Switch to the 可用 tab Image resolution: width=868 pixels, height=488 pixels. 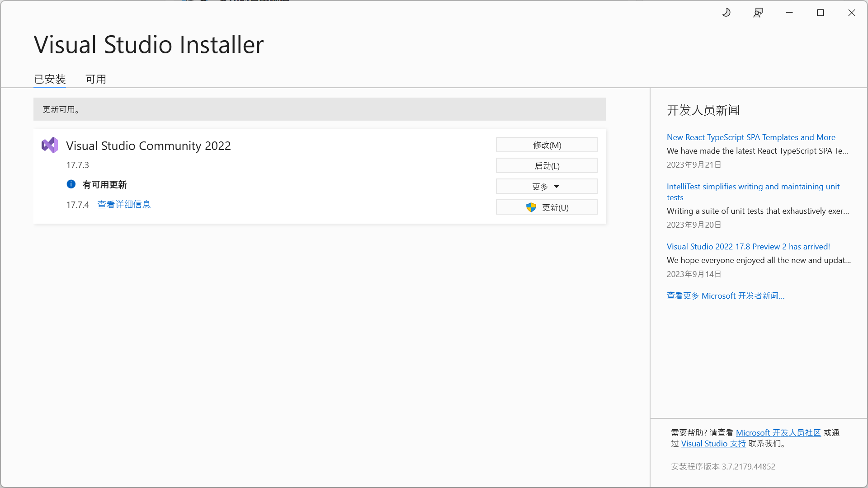pos(96,79)
